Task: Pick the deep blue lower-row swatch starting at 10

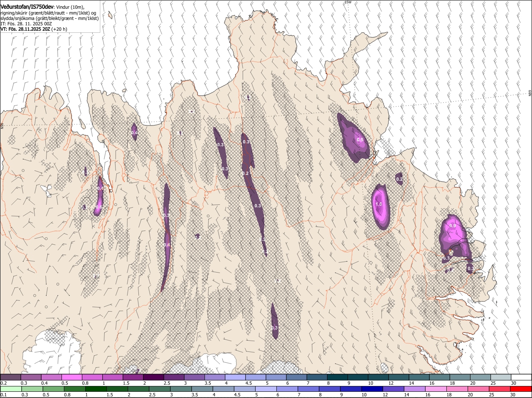Action: tap(372, 389)
